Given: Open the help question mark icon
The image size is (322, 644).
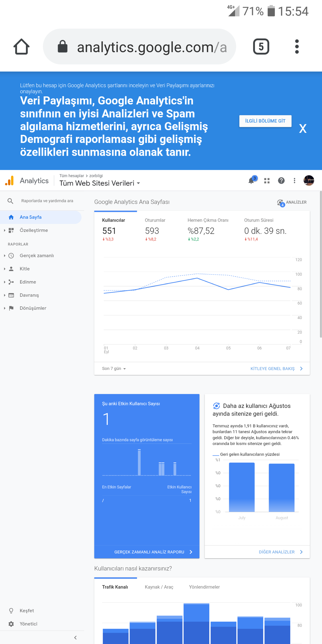Looking at the screenshot, I should tap(281, 181).
